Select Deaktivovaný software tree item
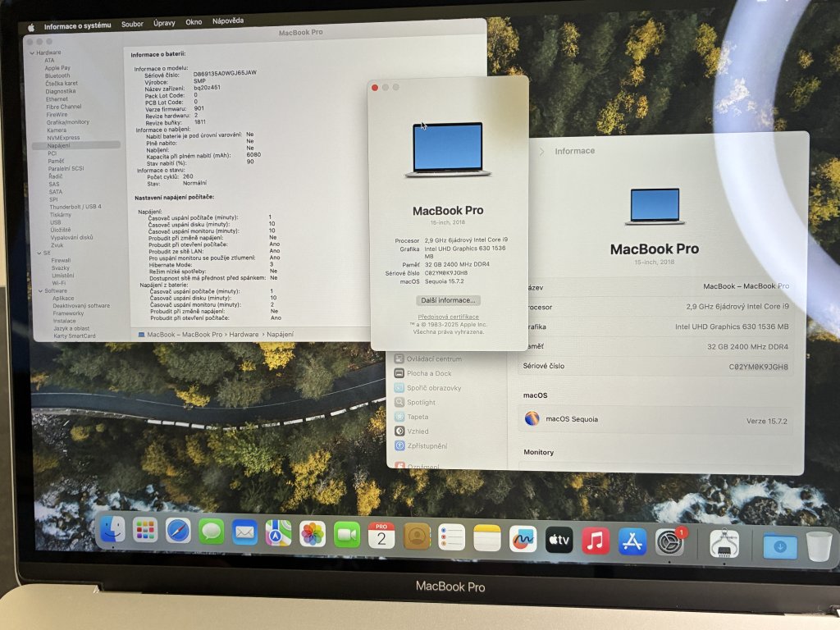Viewport: 840px width, 630px height. tap(81, 306)
